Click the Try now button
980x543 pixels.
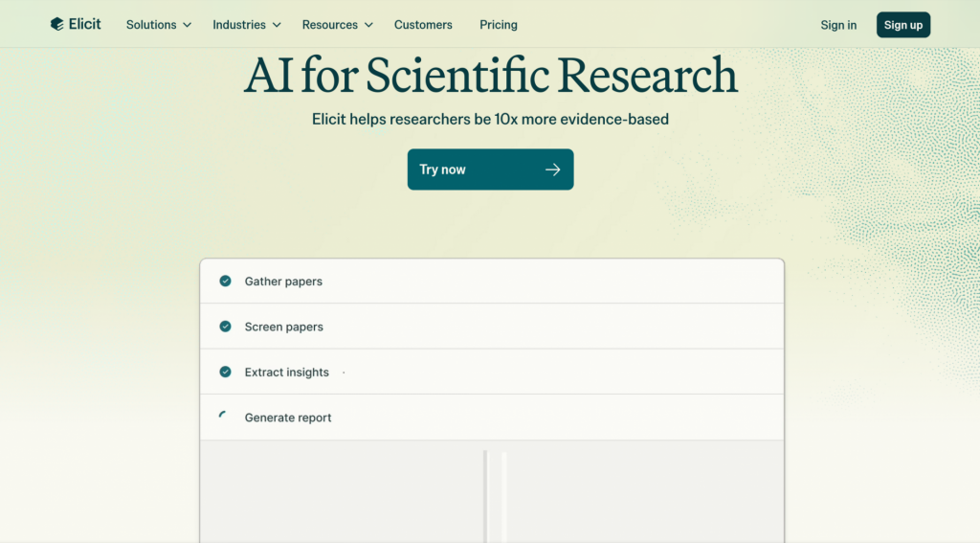490,170
